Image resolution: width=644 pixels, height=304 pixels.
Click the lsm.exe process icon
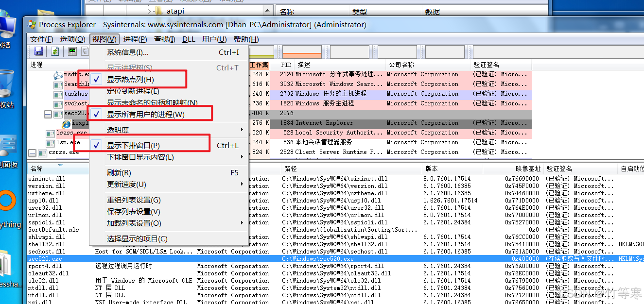[51, 143]
